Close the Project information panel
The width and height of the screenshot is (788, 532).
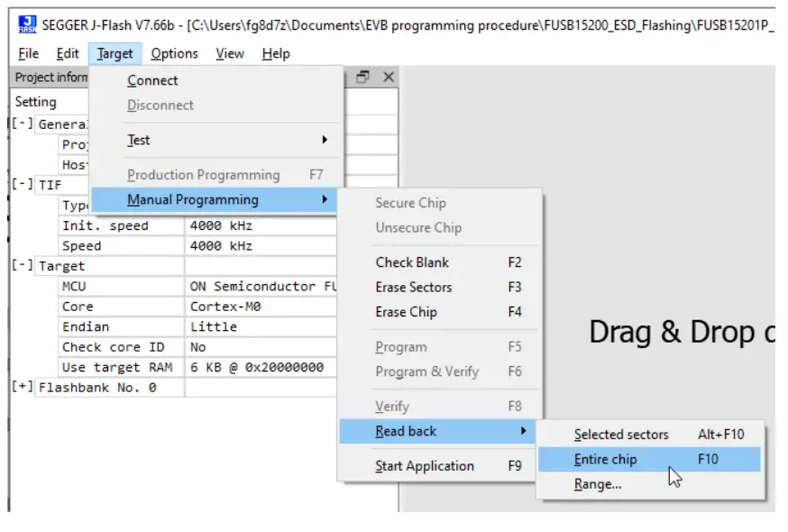[389, 77]
